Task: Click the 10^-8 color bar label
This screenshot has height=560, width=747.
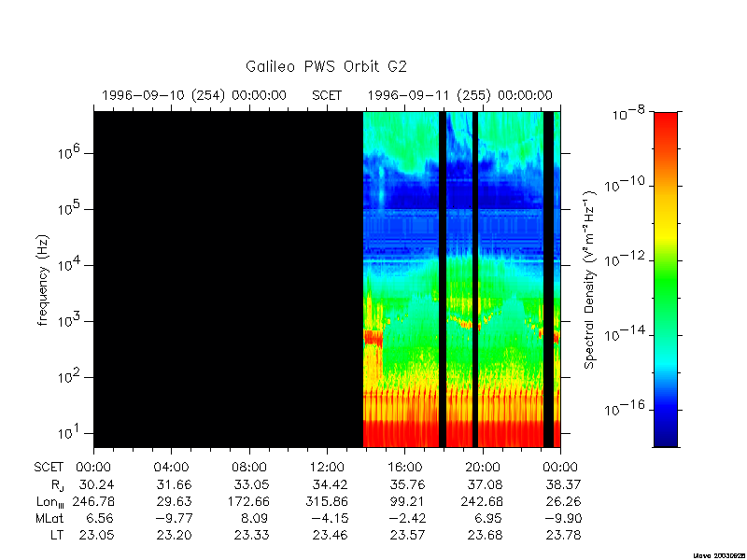Action: (x=627, y=114)
